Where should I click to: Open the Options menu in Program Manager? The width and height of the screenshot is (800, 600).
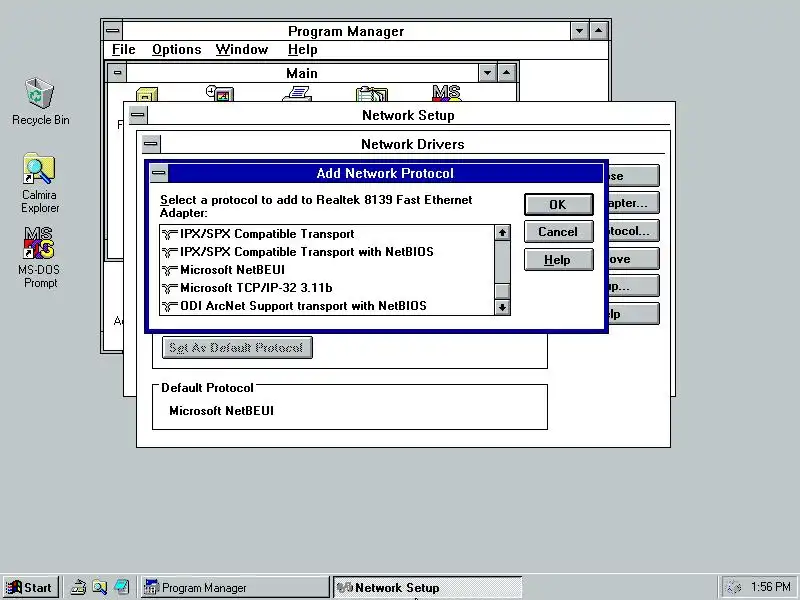(x=177, y=49)
